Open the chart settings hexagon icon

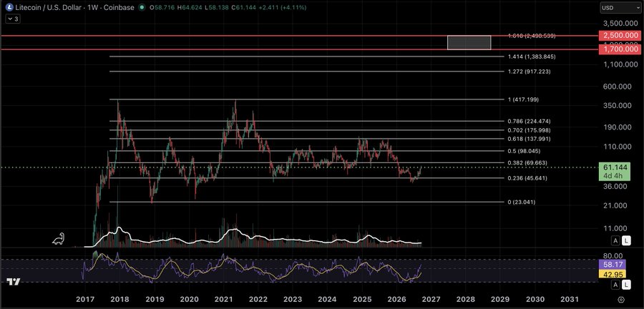pyautogui.click(x=621, y=300)
